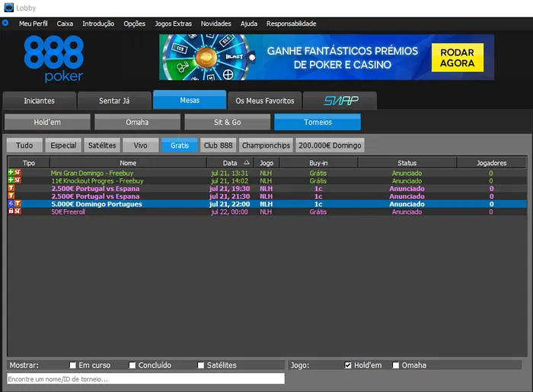Click the ST icon in Mini Gran Domingo row
The width and height of the screenshot is (533, 392).
coord(18,173)
